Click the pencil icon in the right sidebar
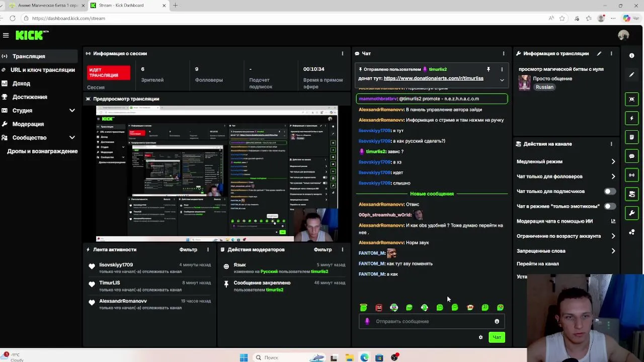Screen dimensions: 644x362 632,74
